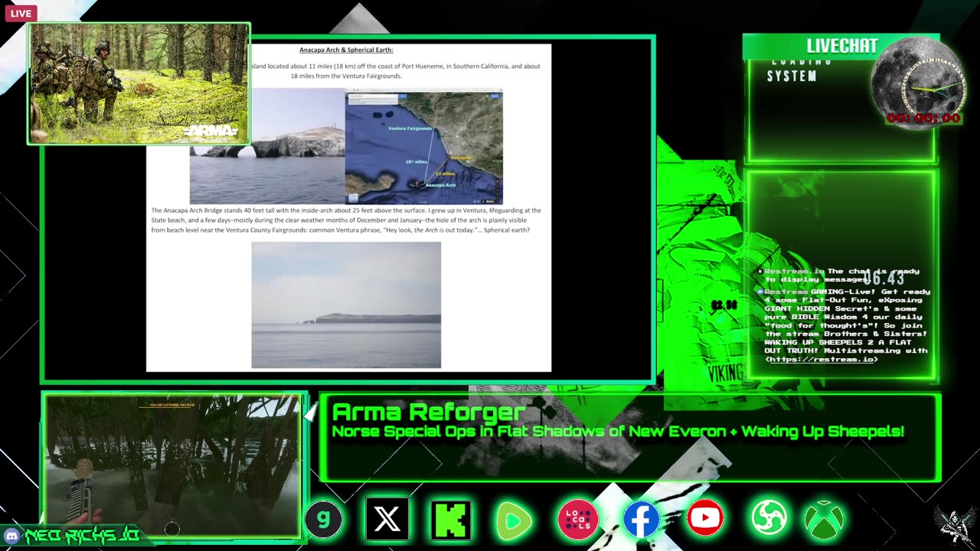This screenshot has width=980, height=551.
Task: Click the red LIVE badge
Action: (x=21, y=13)
